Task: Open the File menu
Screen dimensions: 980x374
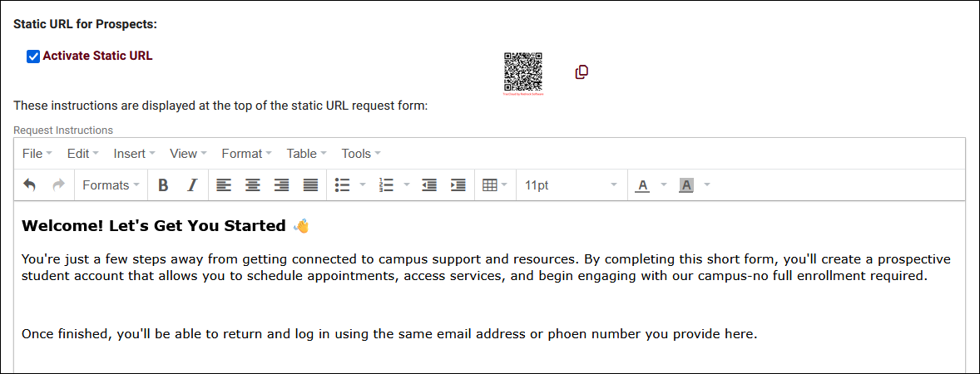Action: pos(37,154)
